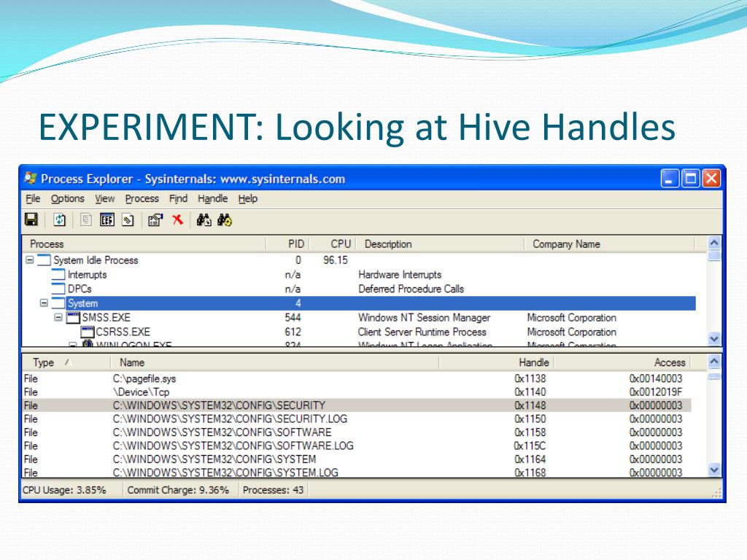Screen dimensions: 747x560
Task: Click the System process row icon
Action: click(x=58, y=303)
